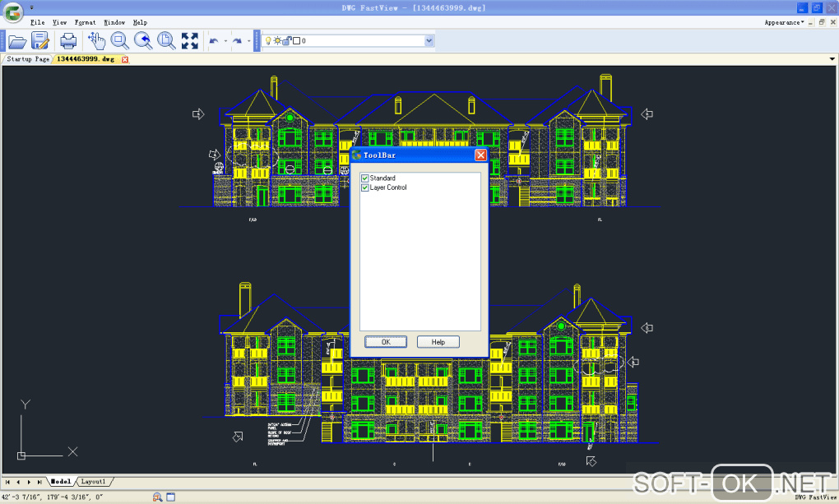Open the Help menu
Viewport: 839px width, 504px height.
[x=140, y=22]
